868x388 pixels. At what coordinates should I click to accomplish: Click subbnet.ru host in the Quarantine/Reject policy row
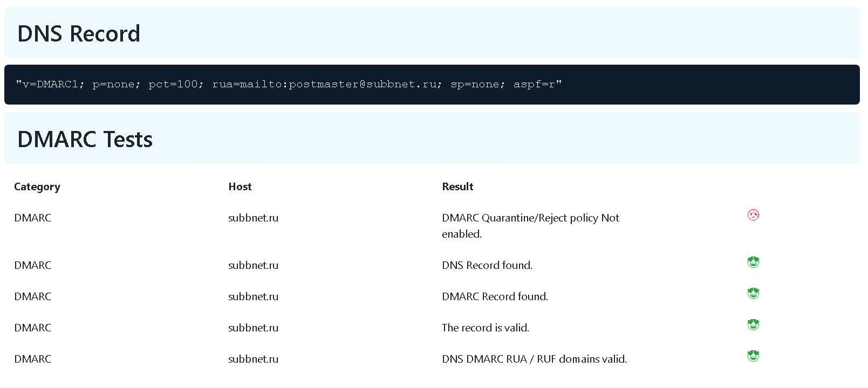click(253, 218)
